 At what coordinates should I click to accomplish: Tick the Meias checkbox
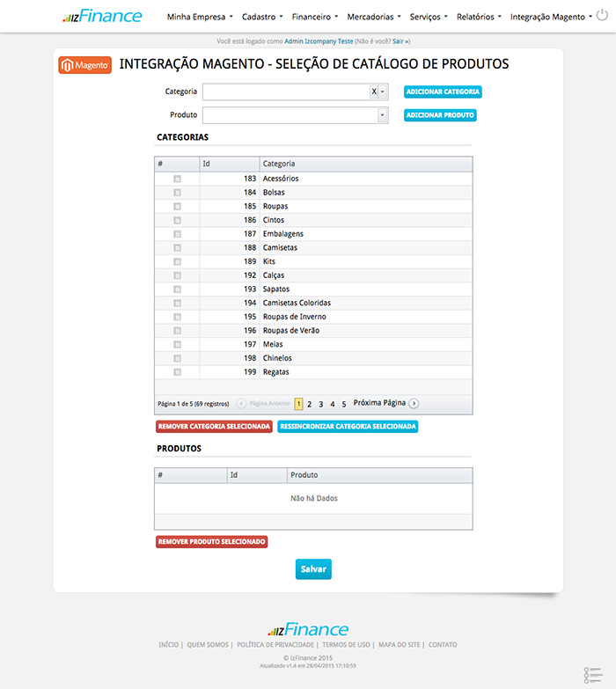(177, 345)
